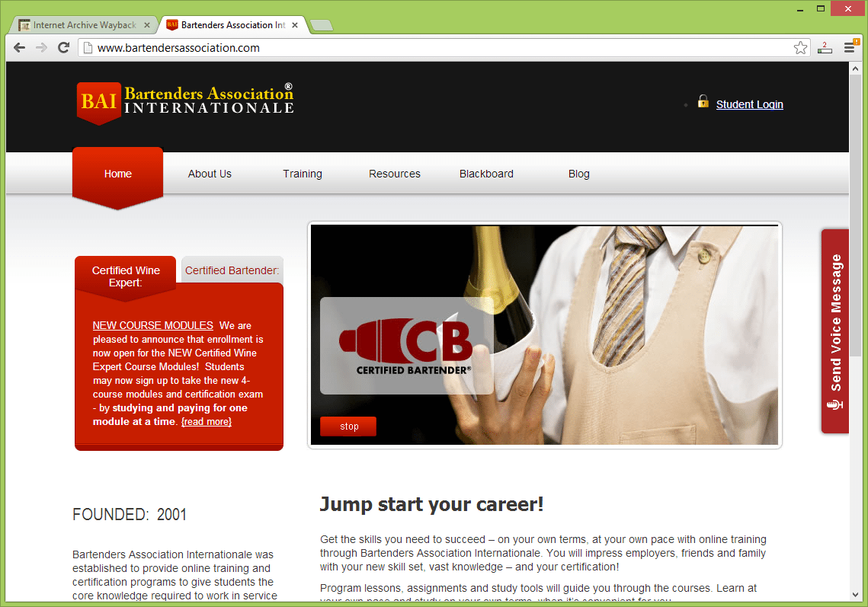Switch to Internet Archive Wayback tab

pos(83,25)
